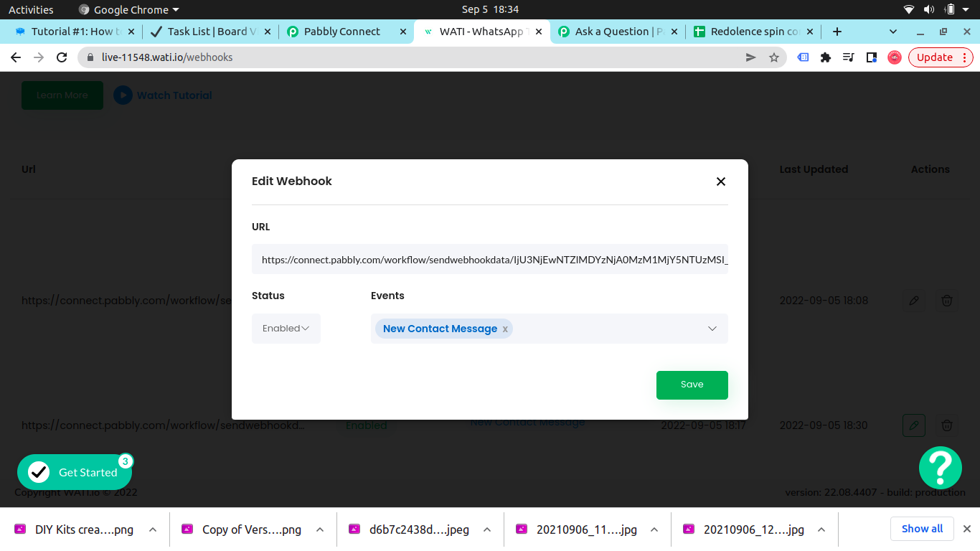Expand options for DIY Kits download
980x551 pixels.
tap(153, 529)
